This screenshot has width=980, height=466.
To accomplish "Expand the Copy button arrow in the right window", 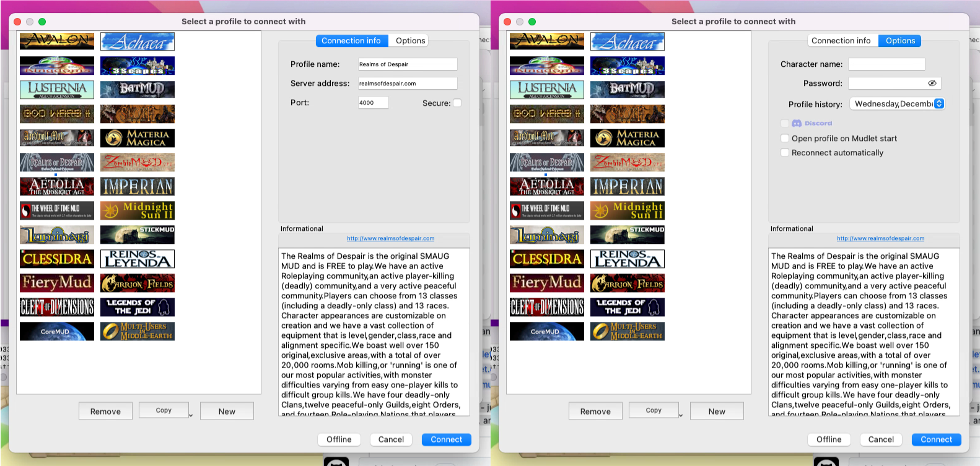I will click(x=680, y=415).
